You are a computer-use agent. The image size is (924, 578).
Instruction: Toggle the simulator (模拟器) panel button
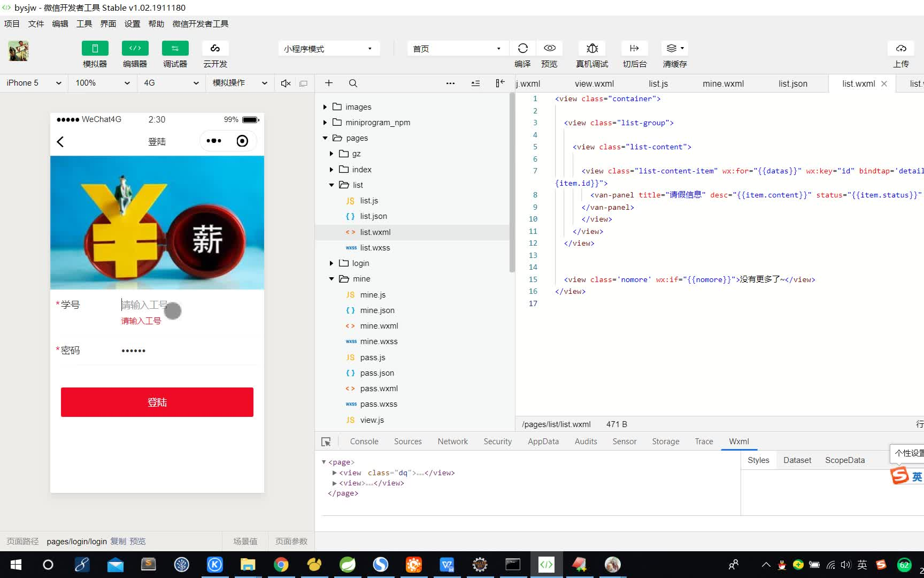click(x=95, y=48)
